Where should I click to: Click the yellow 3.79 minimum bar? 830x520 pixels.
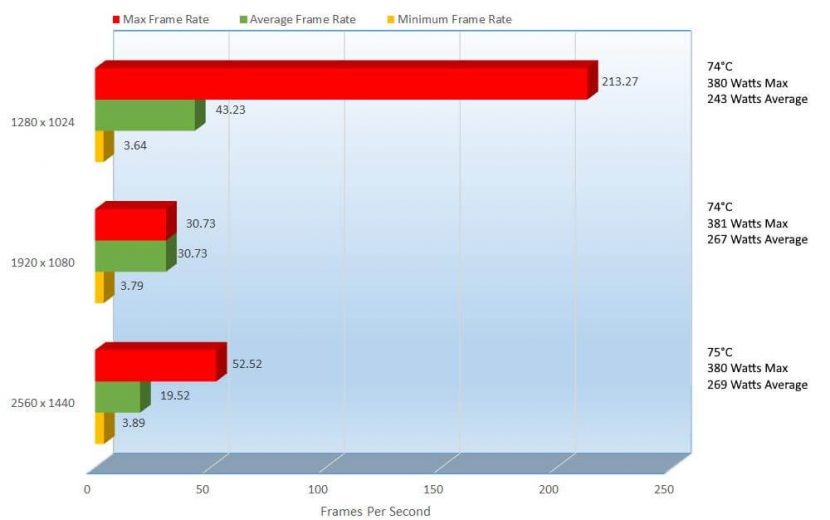click(x=104, y=287)
